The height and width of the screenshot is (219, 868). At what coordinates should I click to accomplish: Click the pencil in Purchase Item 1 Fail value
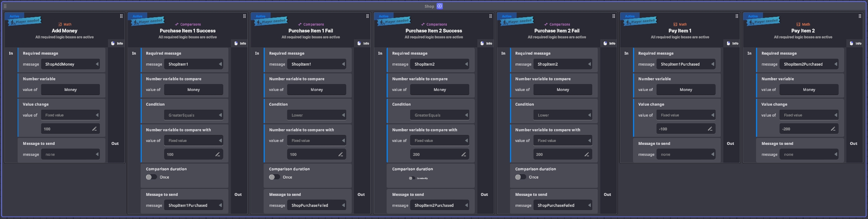click(341, 154)
